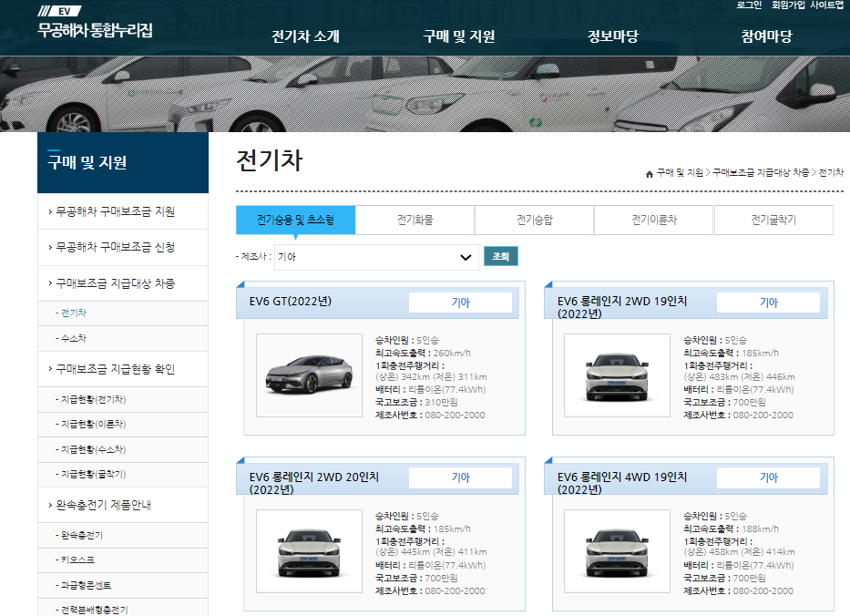Click the EV6 롱레인지 2WD 19인치 title
The height and width of the screenshot is (616, 850).
point(621,307)
